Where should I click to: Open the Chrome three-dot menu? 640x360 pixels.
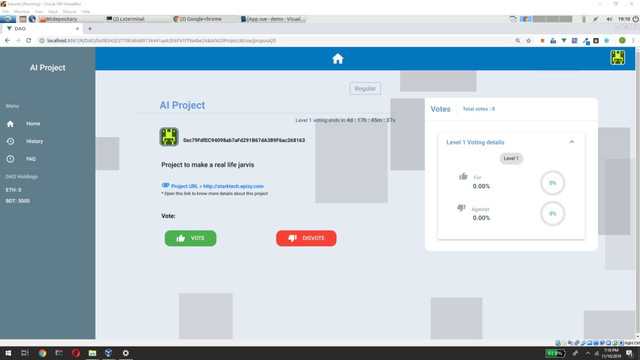click(x=633, y=40)
